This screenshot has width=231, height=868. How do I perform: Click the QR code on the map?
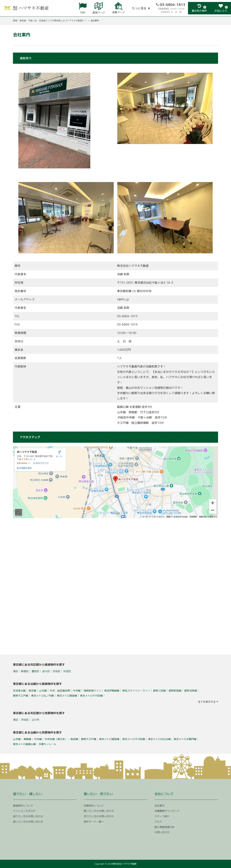click(19, 512)
